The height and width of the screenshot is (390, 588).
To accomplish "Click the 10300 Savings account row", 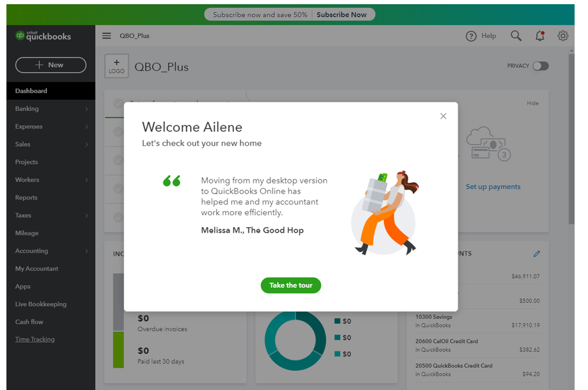I will (x=477, y=321).
